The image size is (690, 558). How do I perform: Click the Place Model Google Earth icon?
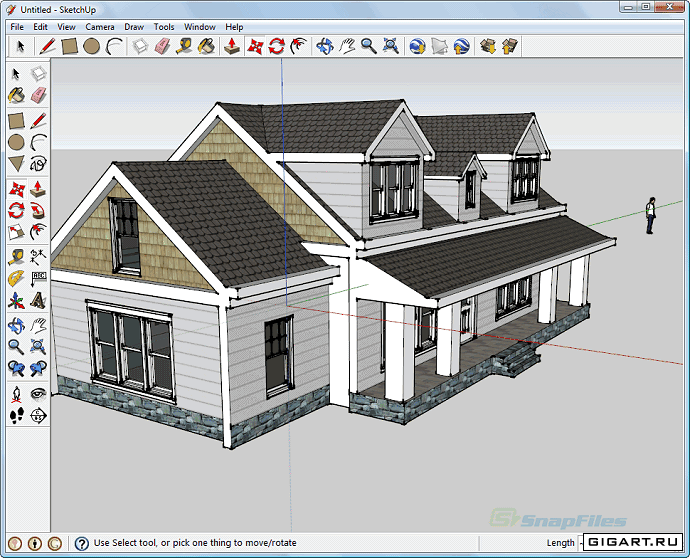point(461,46)
